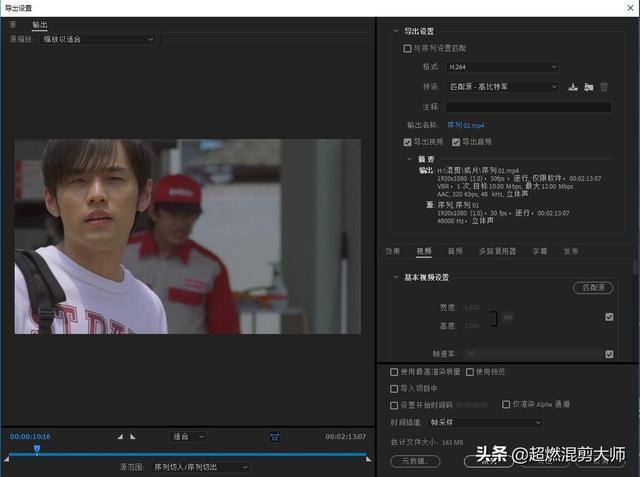Open the 时间插值 dropdown 帧采样

pyautogui.click(x=485, y=422)
